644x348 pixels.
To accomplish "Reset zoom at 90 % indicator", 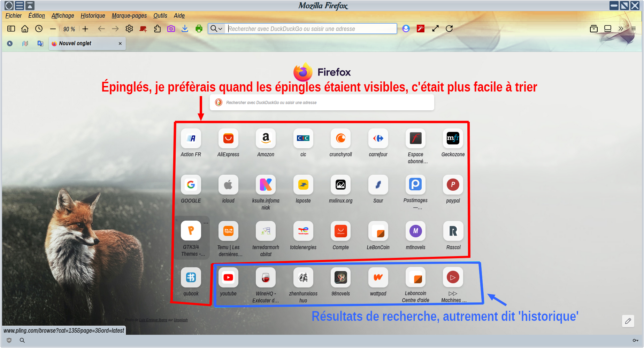I will tap(69, 29).
